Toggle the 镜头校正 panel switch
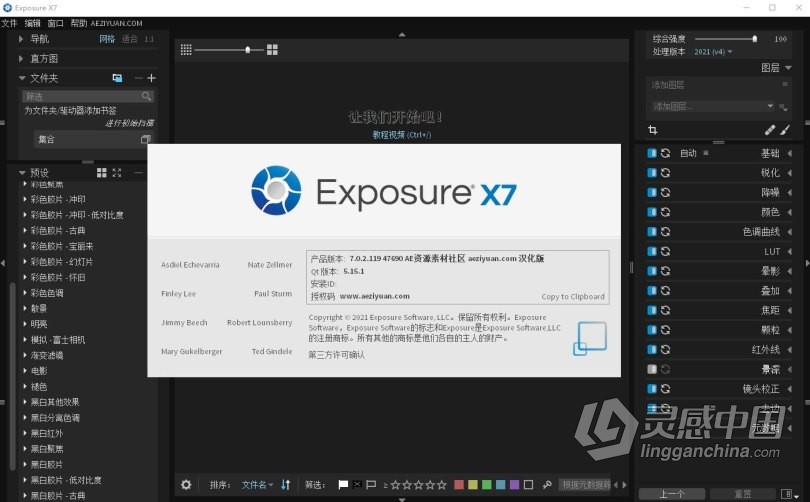The height and width of the screenshot is (502, 810). point(652,388)
